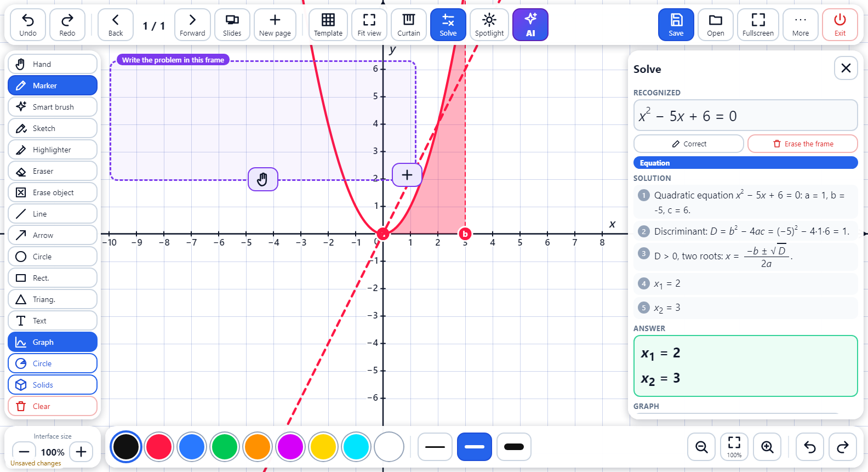The image size is (868, 472).
Task: Pick the Sketch tool
Action: pos(53,128)
